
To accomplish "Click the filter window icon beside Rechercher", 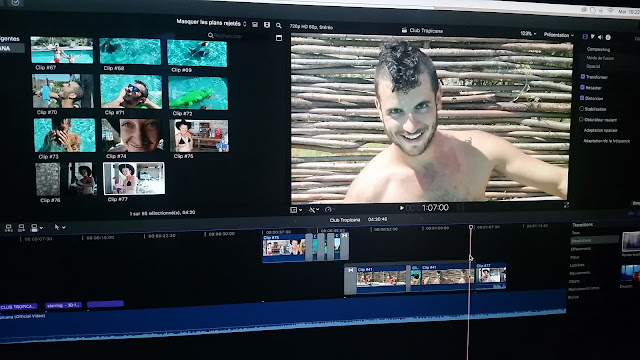I will (279, 38).
